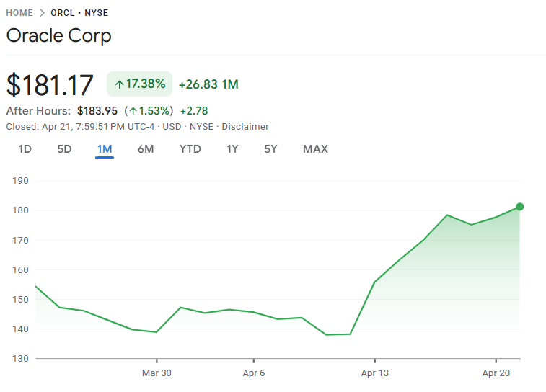Click the After Hours label
This screenshot has height=392, width=546.
click(x=38, y=111)
